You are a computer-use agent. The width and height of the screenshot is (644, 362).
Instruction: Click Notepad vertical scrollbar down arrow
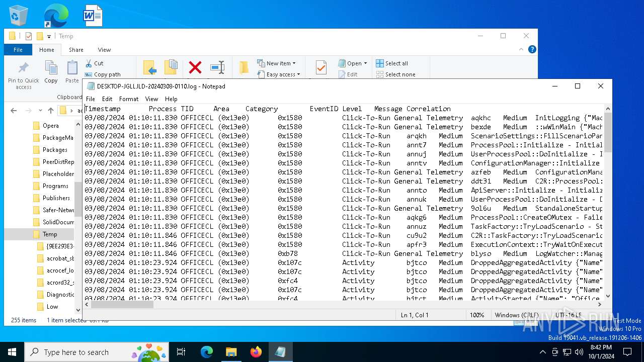(608, 296)
